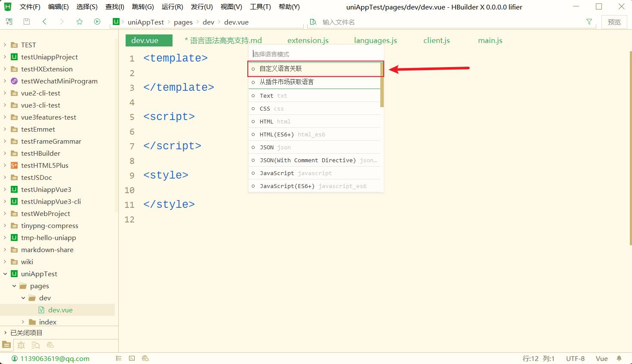This screenshot has height=364, width=632.
Task: Click the HBuilder X logo icon
Action: pyautogui.click(x=8, y=6)
